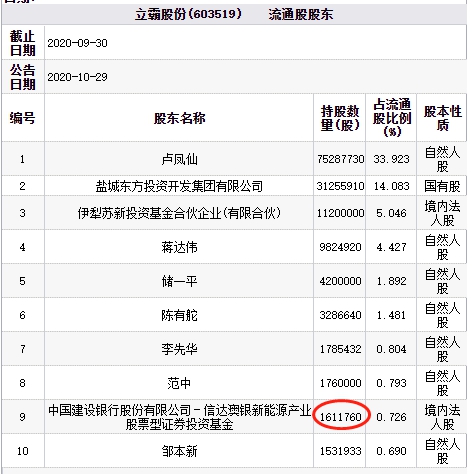Select the cutoff date 2020-09-30
This screenshot has width=472, height=474.
(x=77, y=43)
